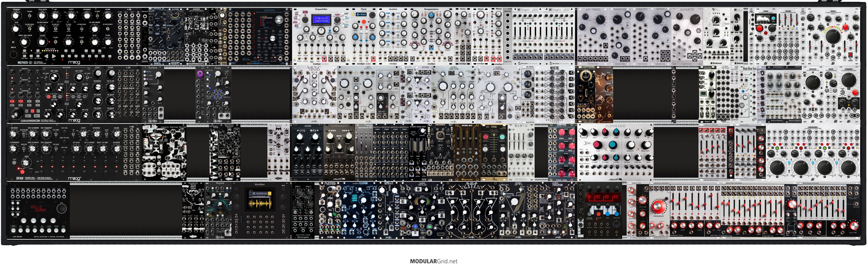868x266 pixels.
Task: Open the MODULARGrid.net link
Action: pyautogui.click(x=434, y=261)
